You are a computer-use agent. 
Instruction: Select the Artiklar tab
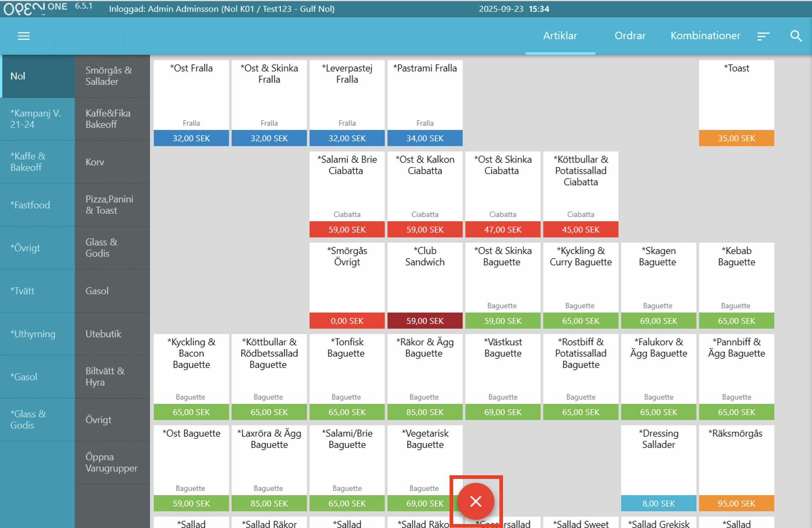coord(560,36)
